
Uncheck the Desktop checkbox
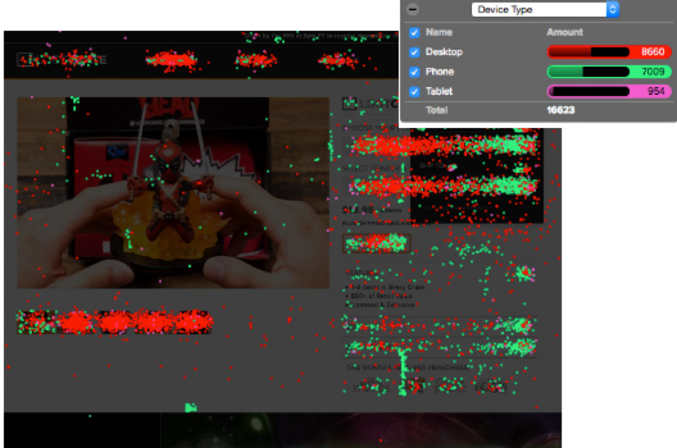coord(414,51)
